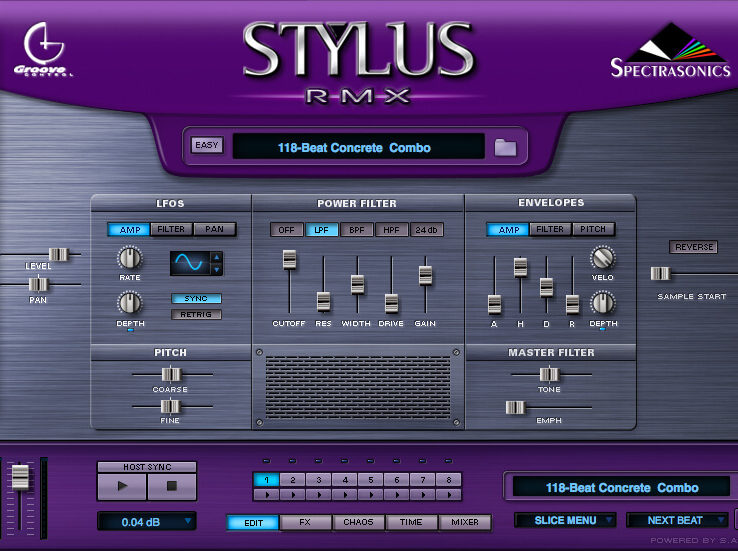
Task: Click the envelope Depth knob
Action: click(x=602, y=303)
